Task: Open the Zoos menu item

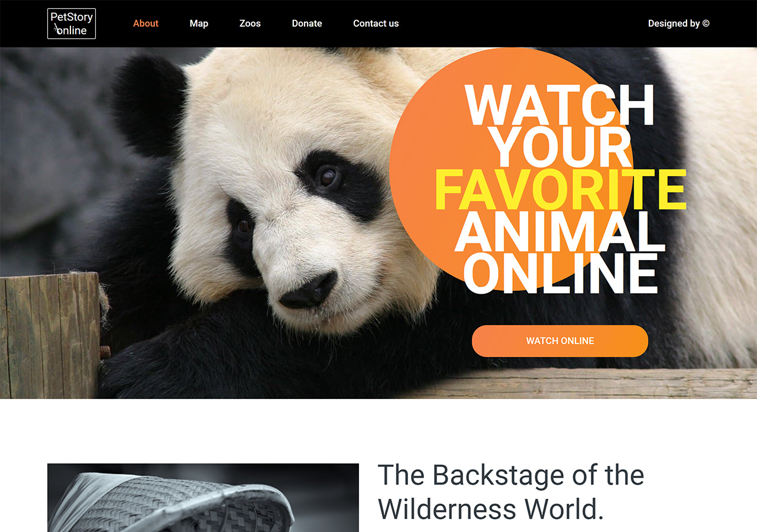Action: point(250,24)
